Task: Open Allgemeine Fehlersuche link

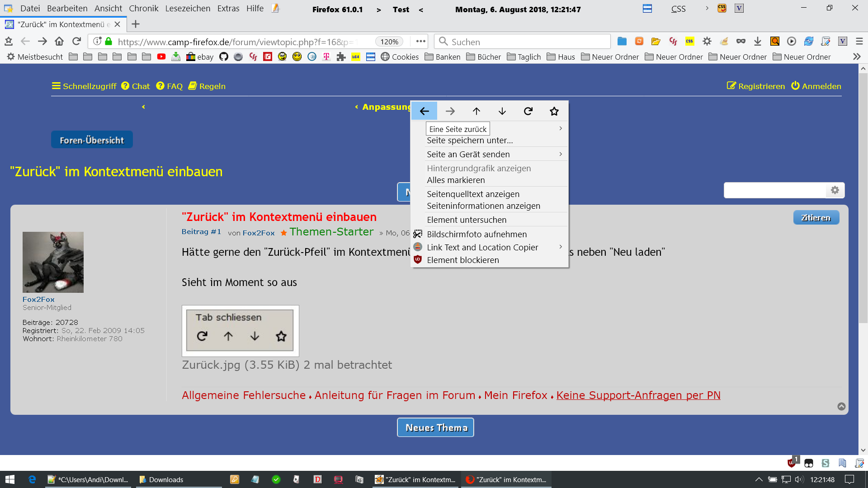Action: 243,395
